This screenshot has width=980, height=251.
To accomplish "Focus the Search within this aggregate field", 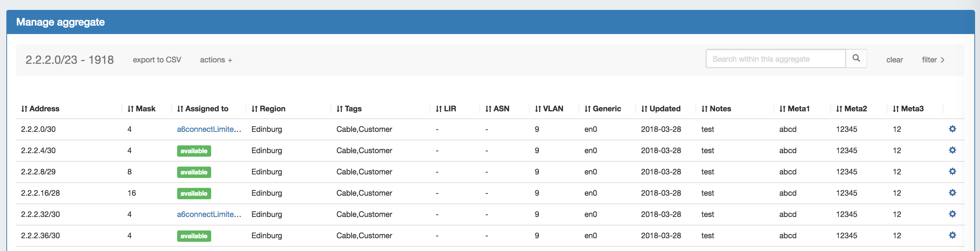I will pos(775,58).
